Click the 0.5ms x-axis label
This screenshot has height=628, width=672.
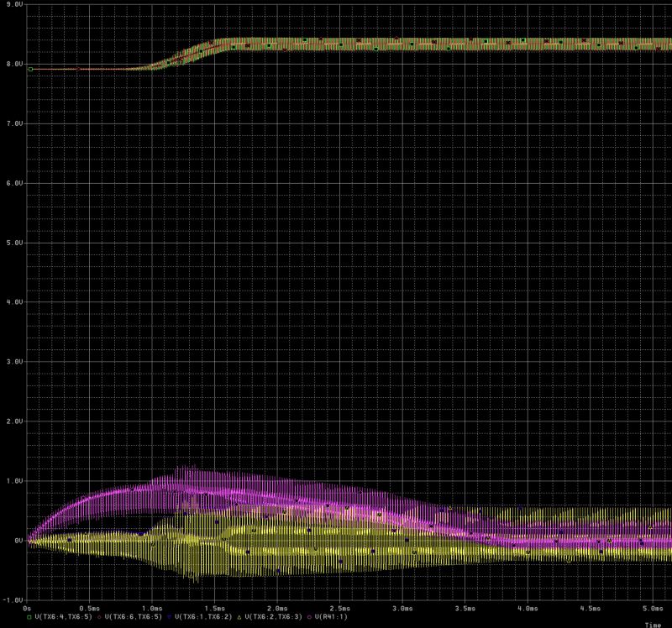point(89,609)
